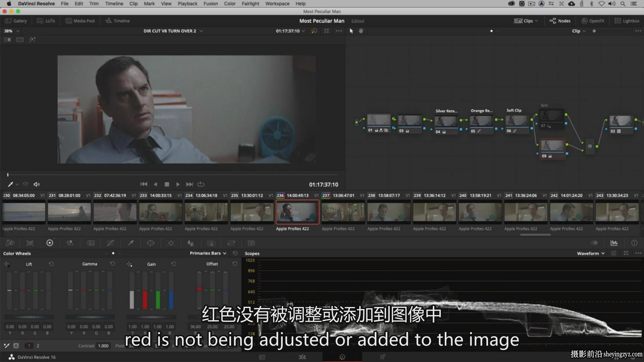Click the play reverse button
The image size is (644, 362).
pos(155,184)
